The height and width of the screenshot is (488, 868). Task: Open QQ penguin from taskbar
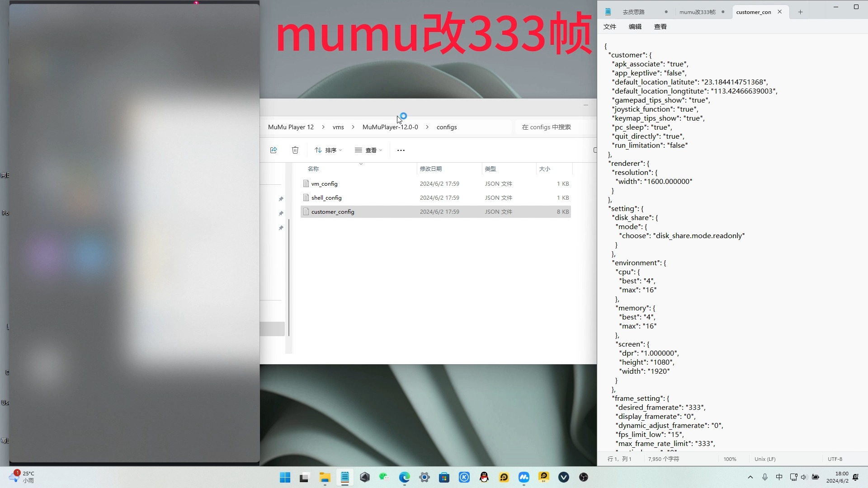[484, 478]
